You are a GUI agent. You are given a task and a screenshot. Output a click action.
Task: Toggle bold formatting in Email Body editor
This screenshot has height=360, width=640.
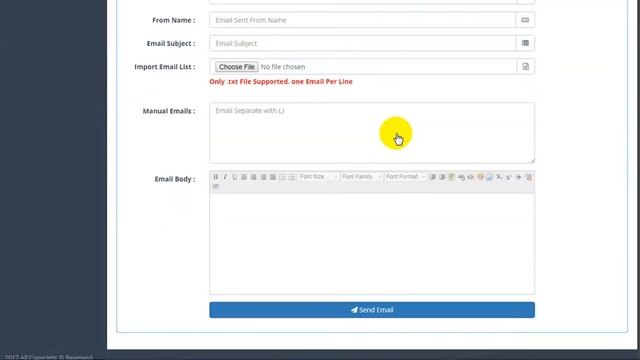tap(216, 177)
